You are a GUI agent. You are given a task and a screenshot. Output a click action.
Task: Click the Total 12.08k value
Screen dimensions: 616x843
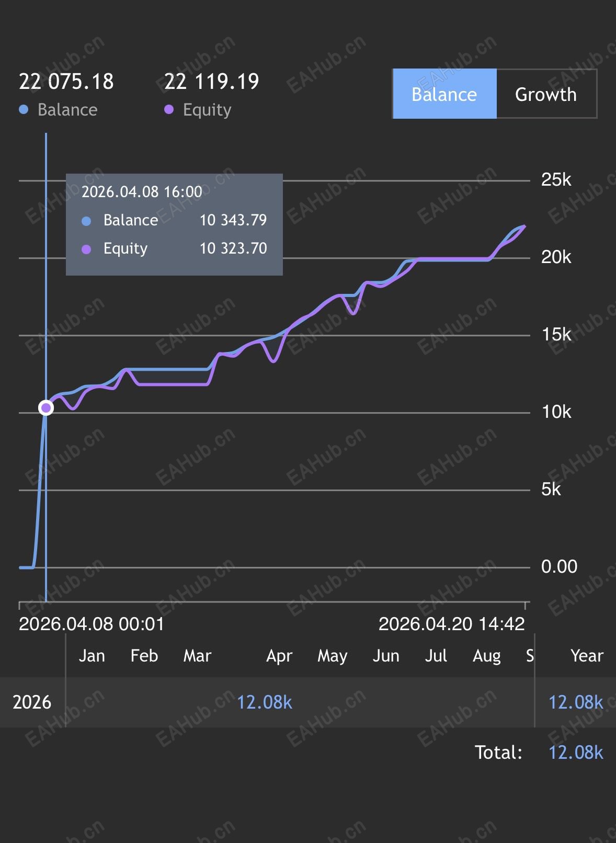click(x=575, y=753)
